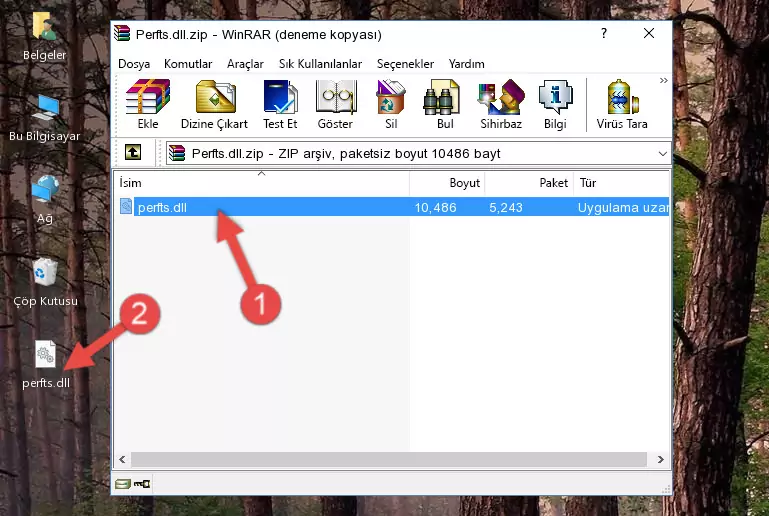Image resolution: width=769 pixels, height=516 pixels.
Task: Sort by the İsim column header
Action: pos(262,183)
